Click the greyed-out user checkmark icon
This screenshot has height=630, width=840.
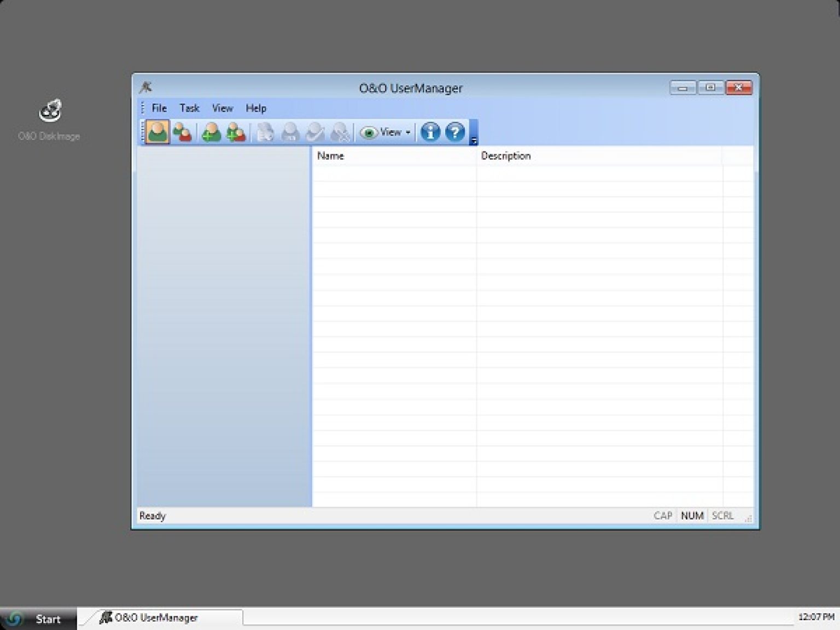[x=315, y=132]
